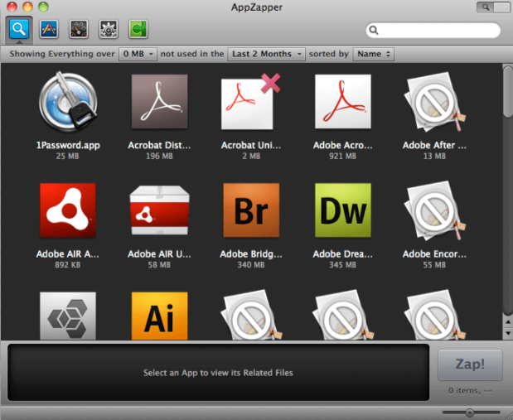Select the Adobe Dreamweaver Dw icon
Screen dimensions: 513x420
[342, 210]
